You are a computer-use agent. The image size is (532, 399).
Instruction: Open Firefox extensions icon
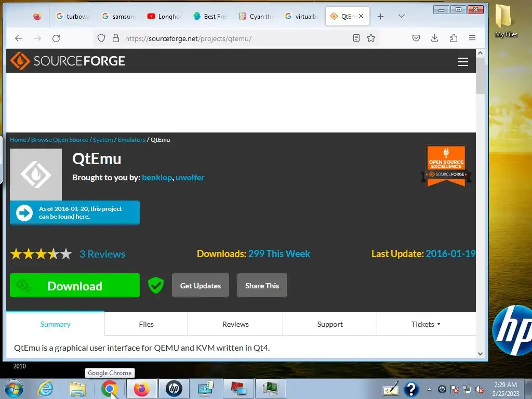tap(454, 38)
